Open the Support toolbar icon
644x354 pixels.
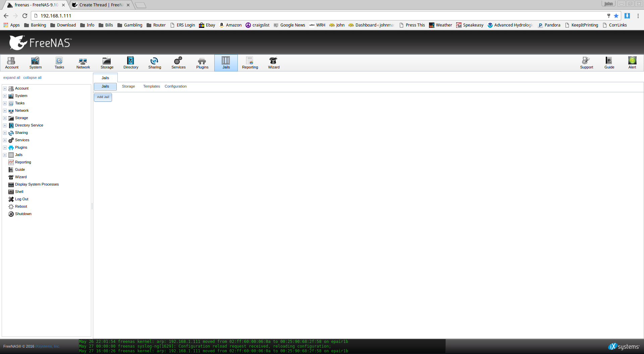tap(586, 63)
